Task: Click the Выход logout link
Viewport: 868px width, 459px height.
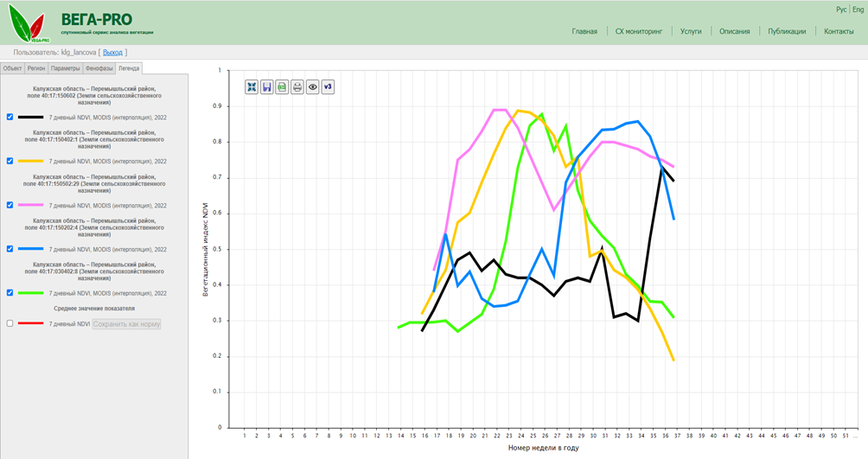Action: pos(112,53)
